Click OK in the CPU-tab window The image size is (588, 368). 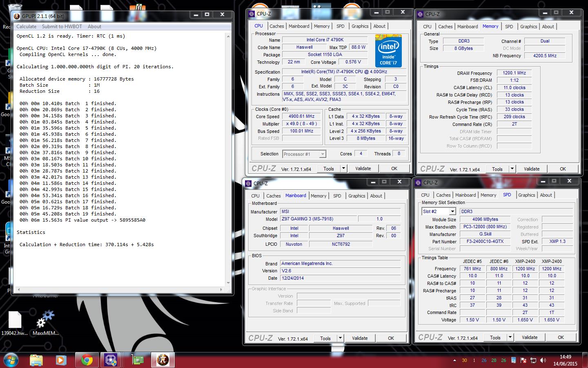(394, 168)
